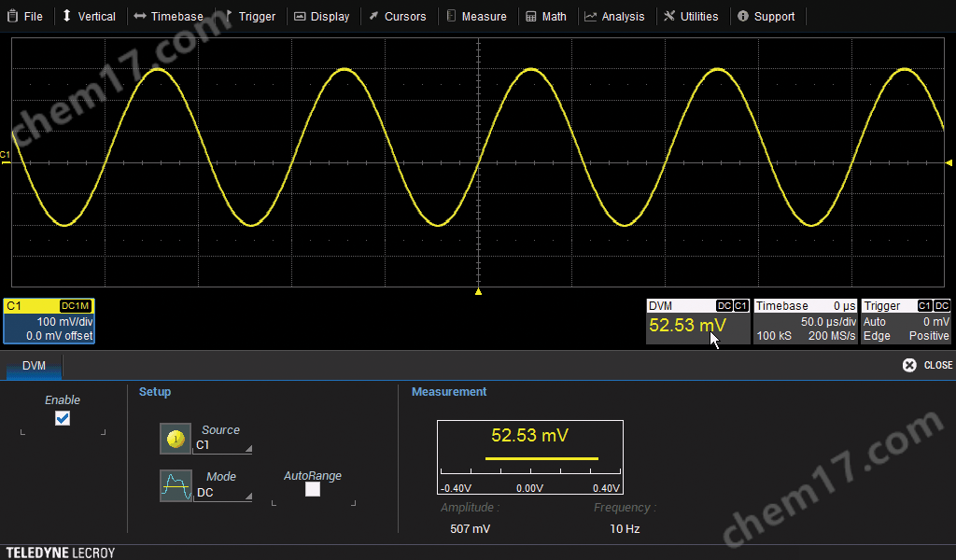Click the Teledyne LeCroy logo
956x560 pixels.
tap(61, 553)
